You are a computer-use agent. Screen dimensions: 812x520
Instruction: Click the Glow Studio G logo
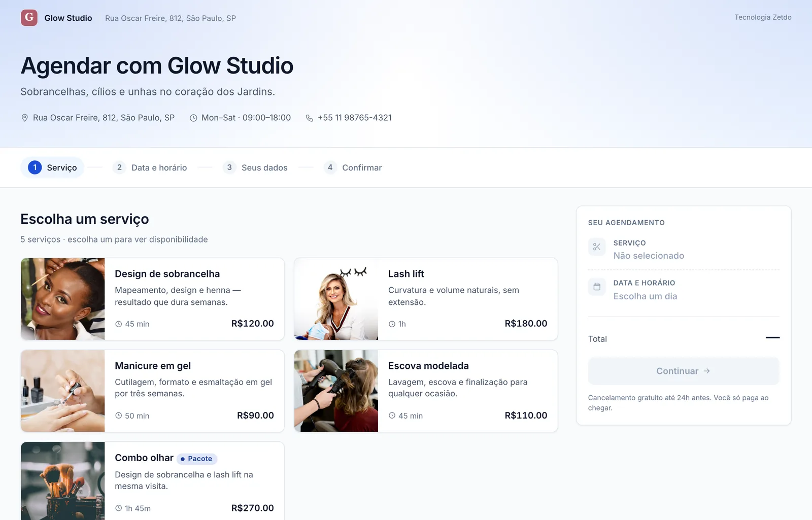click(x=29, y=18)
